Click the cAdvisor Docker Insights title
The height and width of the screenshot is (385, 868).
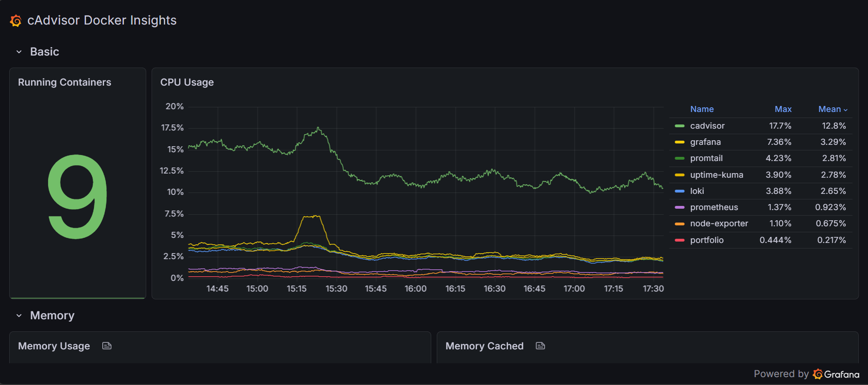[102, 20]
